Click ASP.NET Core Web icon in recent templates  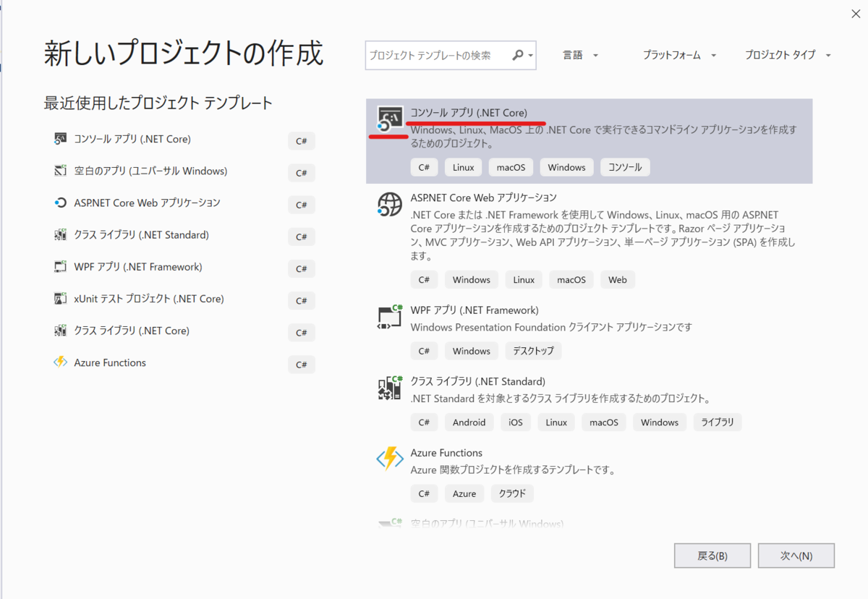click(61, 203)
